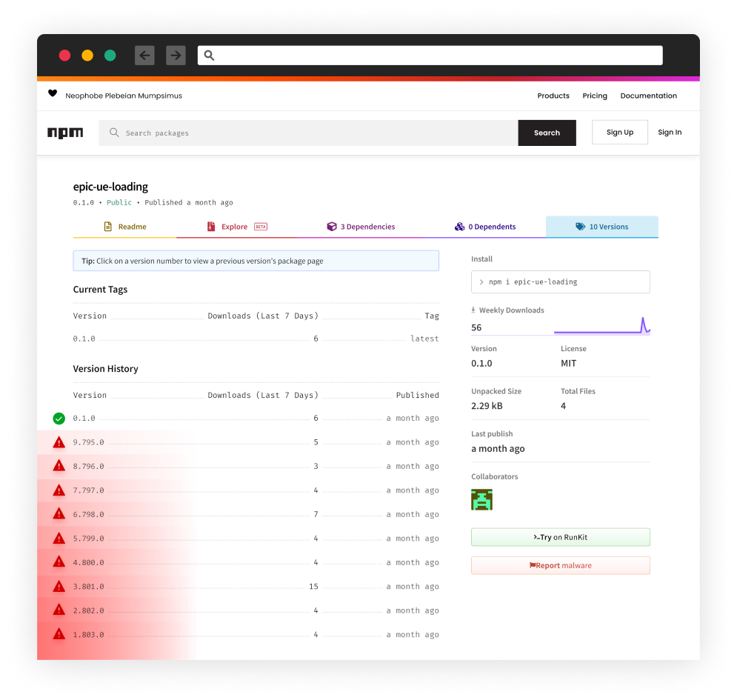
Task: Click the red macOS close dot
Action: click(65, 56)
